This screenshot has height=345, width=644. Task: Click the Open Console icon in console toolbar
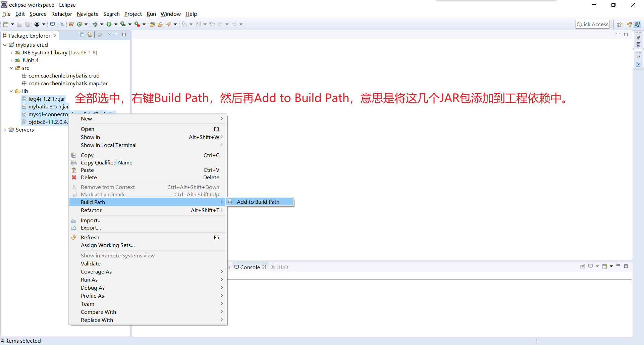[x=604, y=266]
